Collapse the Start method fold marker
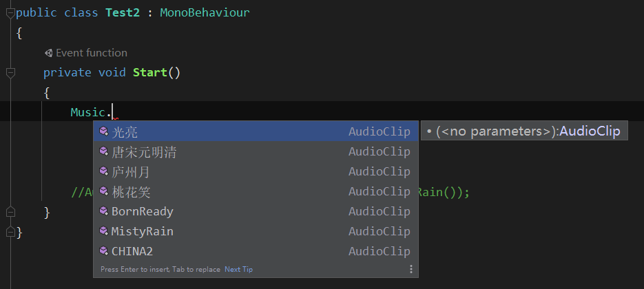This screenshot has width=644, height=289. tap(11, 73)
